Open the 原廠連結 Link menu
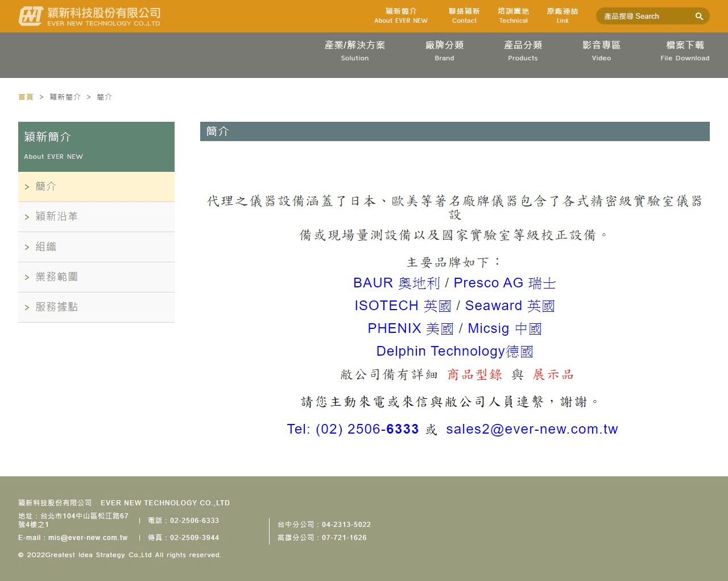The height and width of the screenshot is (581, 728). (x=562, y=16)
